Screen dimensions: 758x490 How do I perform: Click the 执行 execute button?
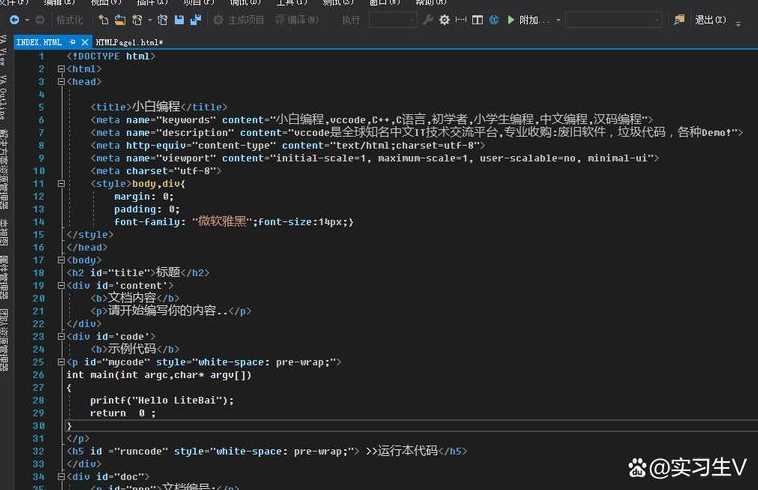(x=350, y=20)
